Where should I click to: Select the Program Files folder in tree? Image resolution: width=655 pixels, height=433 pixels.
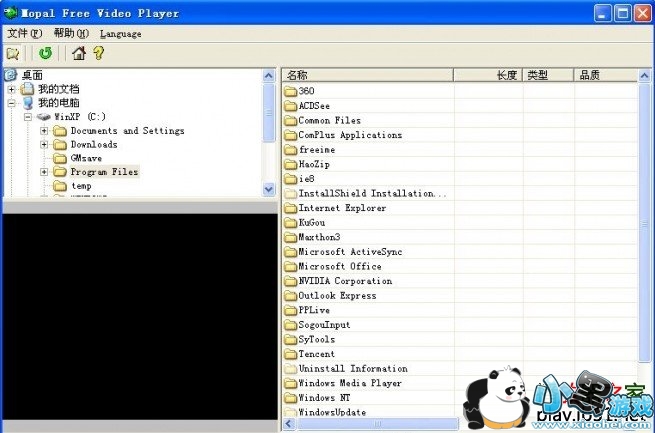pyautogui.click(x=104, y=172)
